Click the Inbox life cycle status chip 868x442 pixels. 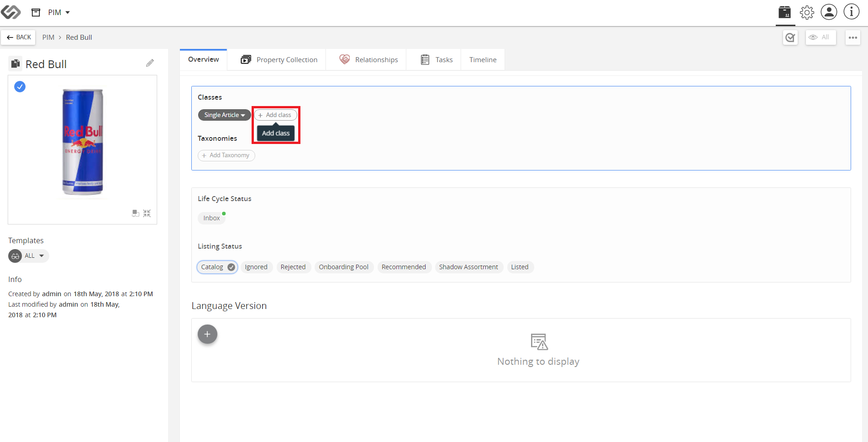[212, 218]
